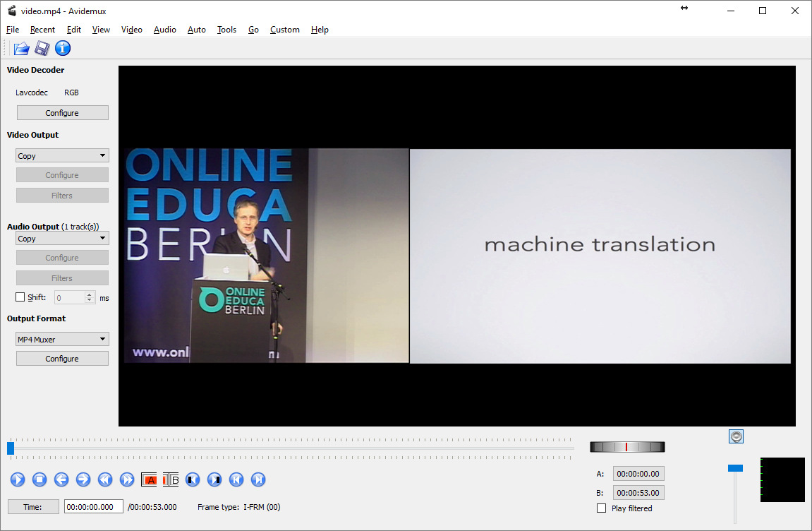Click the Avidemux app icon in title bar
The height and width of the screenshot is (531, 812).
pos(11,11)
